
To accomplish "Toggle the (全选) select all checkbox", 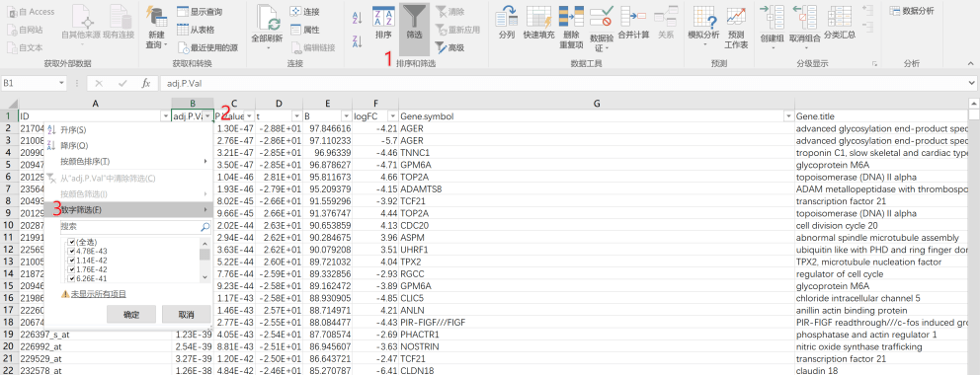I will click(72, 242).
